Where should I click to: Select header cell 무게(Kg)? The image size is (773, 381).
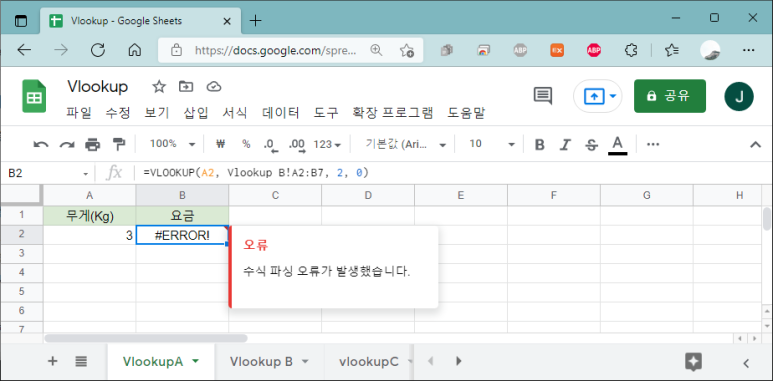pos(89,215)
